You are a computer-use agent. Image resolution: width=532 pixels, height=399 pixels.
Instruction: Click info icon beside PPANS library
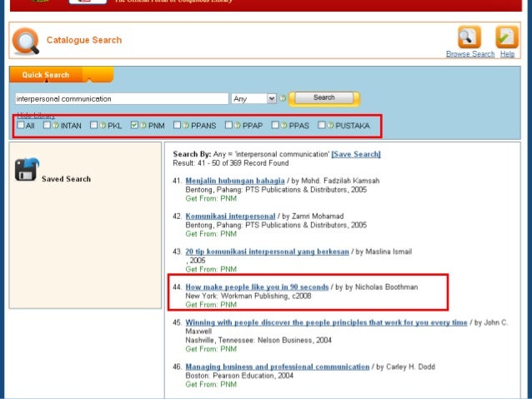tap(186, 126)
